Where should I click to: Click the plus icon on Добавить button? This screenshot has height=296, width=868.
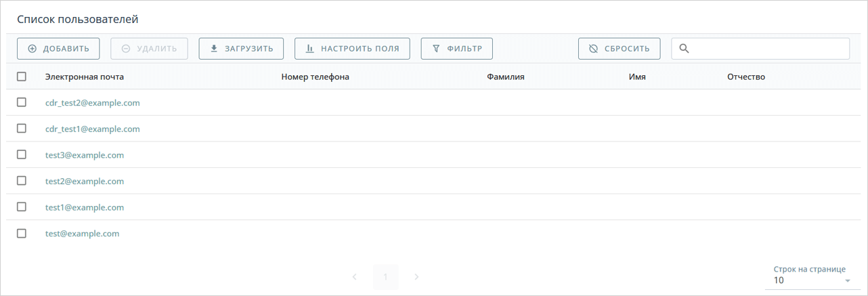(32, 49)
